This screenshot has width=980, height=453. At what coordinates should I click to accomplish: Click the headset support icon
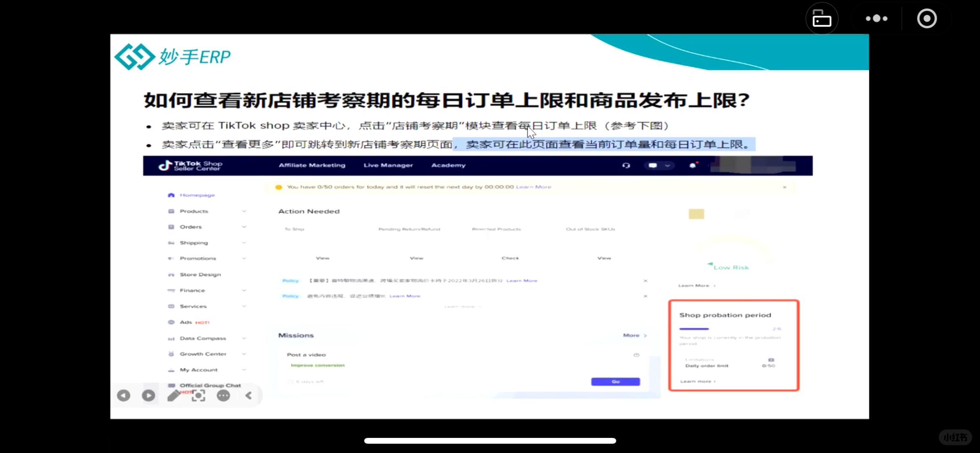[x=626, y=165]
